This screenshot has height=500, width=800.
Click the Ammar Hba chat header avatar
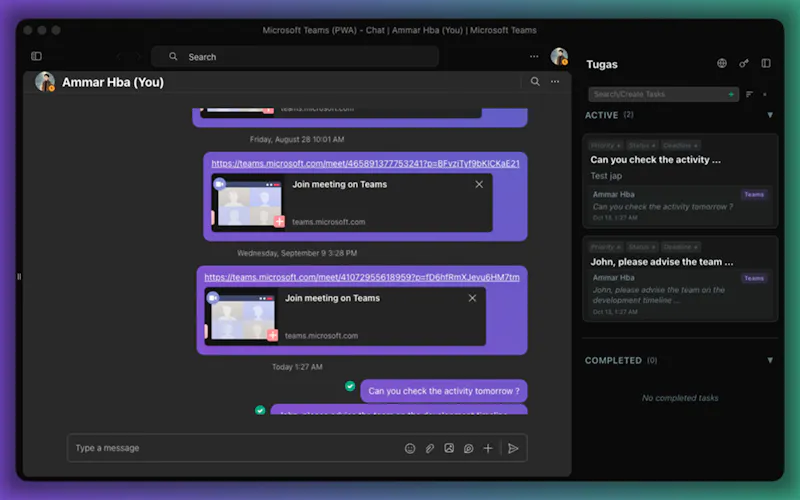click(x=45, y=82)
